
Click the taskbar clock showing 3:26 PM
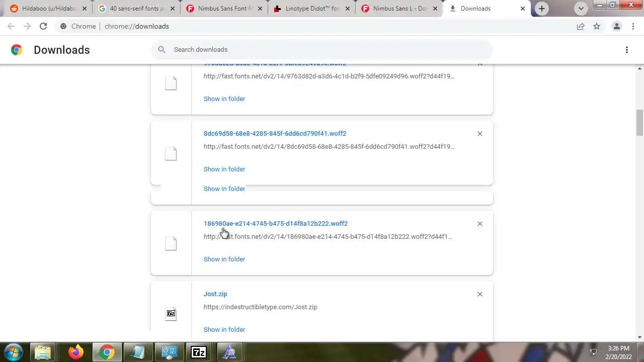[x=618, y=352]
